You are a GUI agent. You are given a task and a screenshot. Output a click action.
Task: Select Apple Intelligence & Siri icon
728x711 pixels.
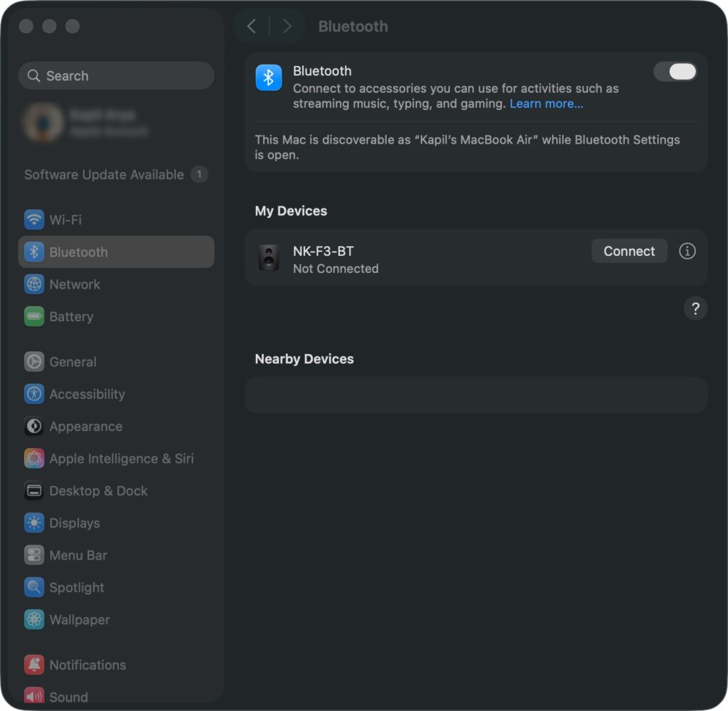pyautogui.click(x=34, y=459)
